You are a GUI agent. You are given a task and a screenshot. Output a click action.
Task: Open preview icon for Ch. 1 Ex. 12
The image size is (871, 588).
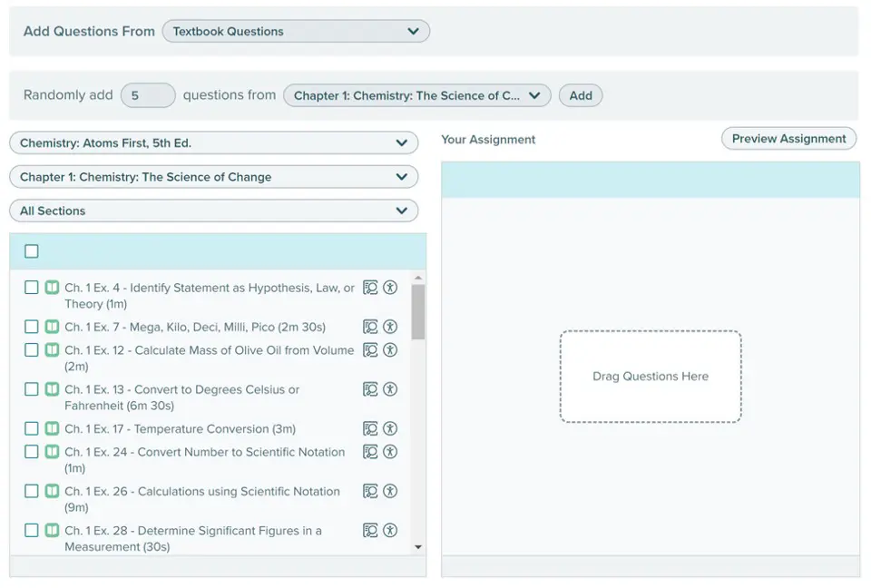tap(370, 349)
